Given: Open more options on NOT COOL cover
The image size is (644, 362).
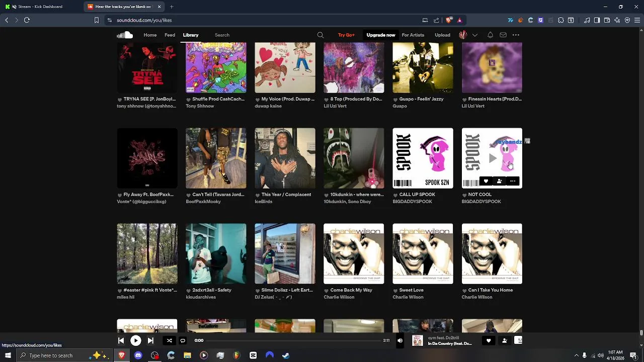Looking at the screenshot, I should coord(513,181).
